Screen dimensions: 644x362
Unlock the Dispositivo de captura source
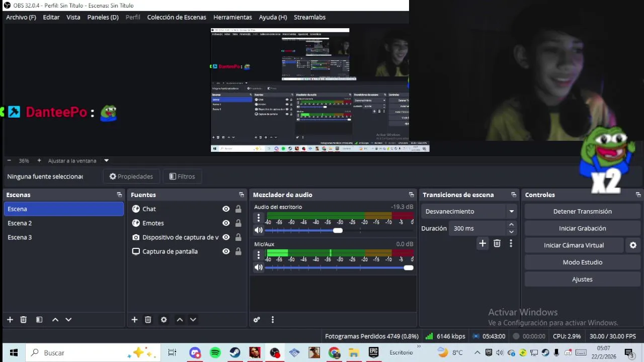point(238,237)
